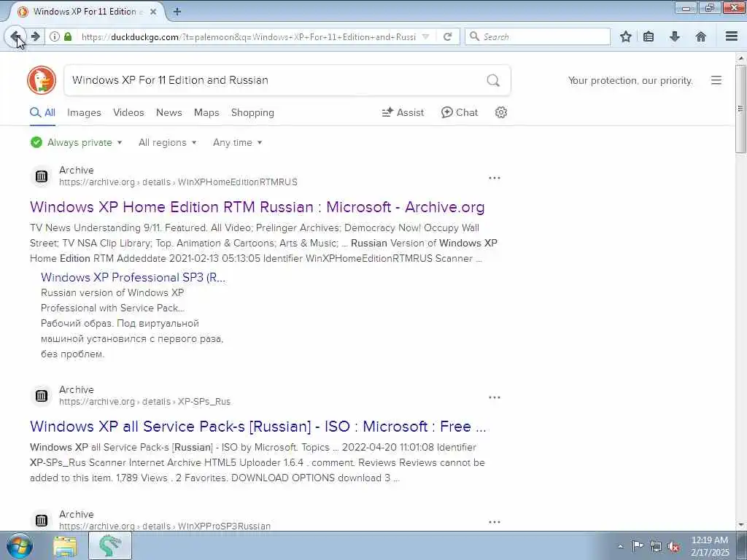Open more options for WinXPProSP3Russian result
This screenshot has height=560, width=747.
495,522
